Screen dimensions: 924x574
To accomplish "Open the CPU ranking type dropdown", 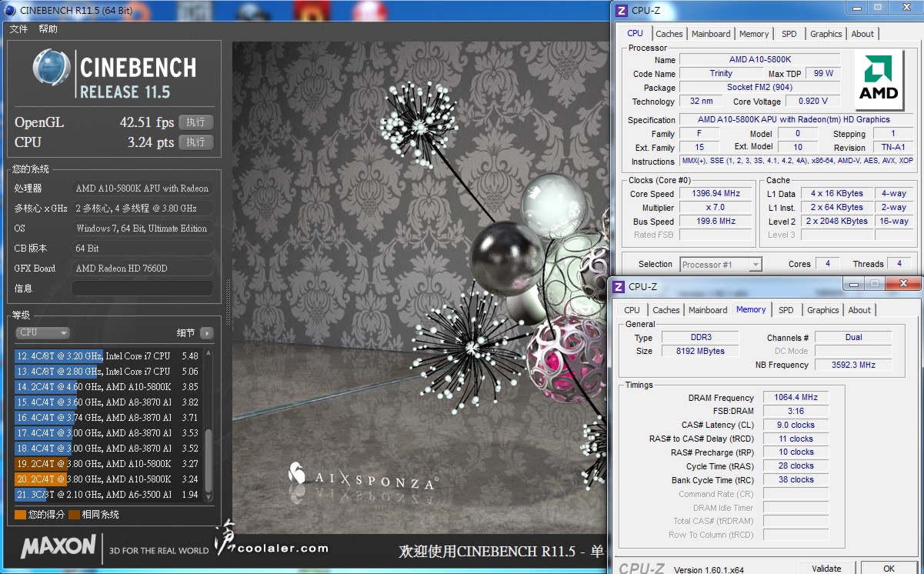I will point(42,332).
